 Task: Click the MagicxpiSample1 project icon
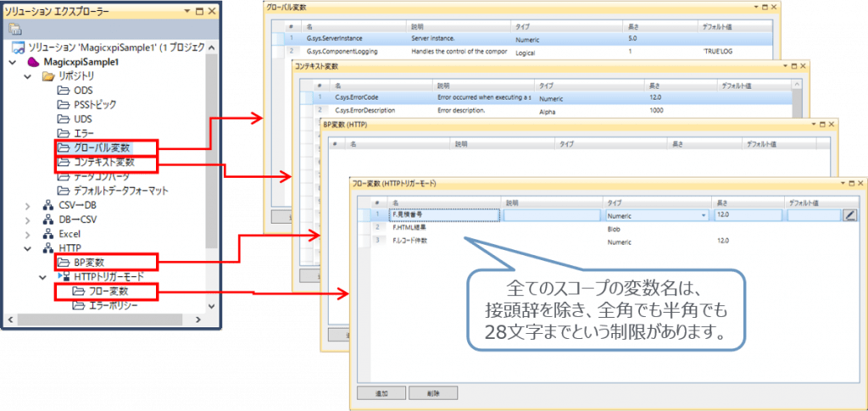(x=34, y=62)
